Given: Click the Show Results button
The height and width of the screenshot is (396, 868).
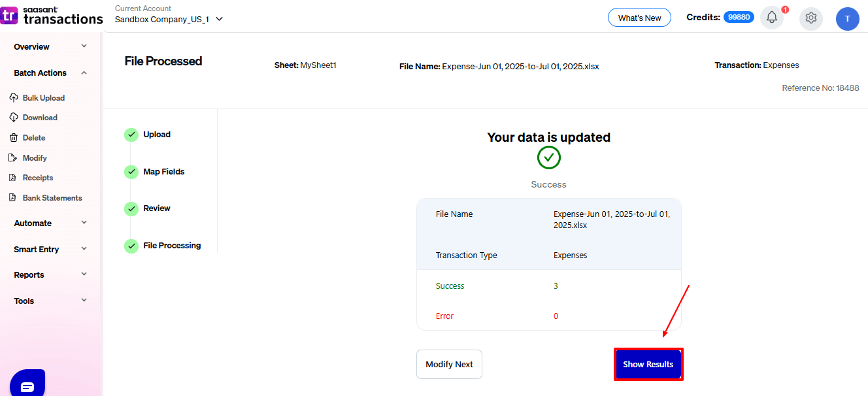Looking at the screenshot, I should [x=648, y=365].
